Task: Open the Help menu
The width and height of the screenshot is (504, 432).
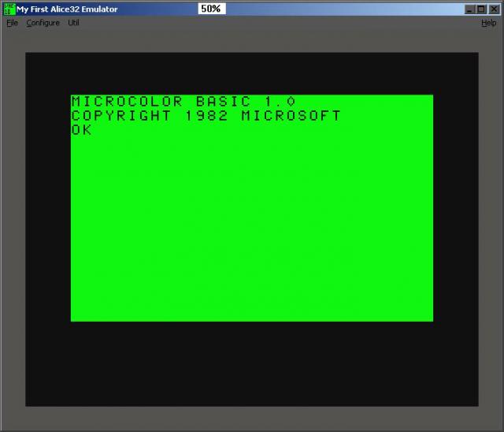Action: click(x=488, y=23)
